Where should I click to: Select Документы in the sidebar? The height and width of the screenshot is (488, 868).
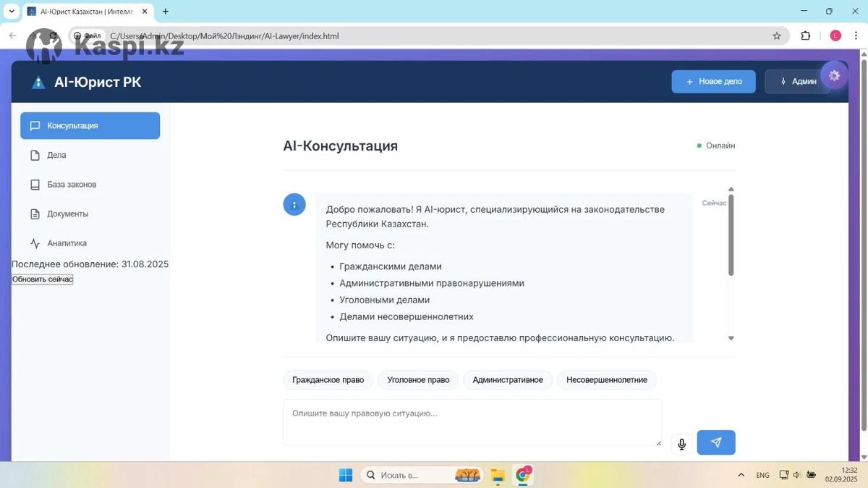click(x=67, y=214)
